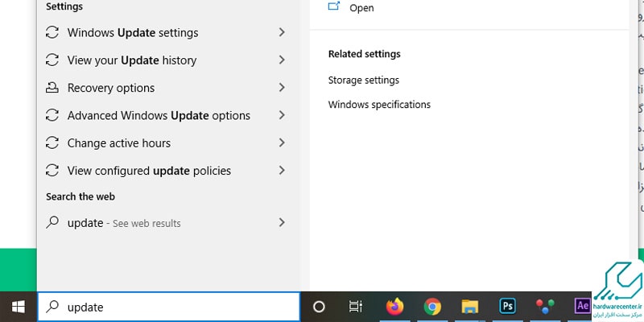Viewport: 644px width, 322px height.
Task: Launch Google Chrome from the taskbar
Action: pos(432,307)
